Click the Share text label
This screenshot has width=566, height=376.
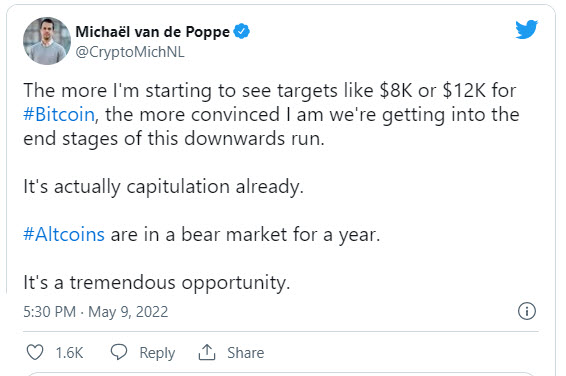click(245, 353)
